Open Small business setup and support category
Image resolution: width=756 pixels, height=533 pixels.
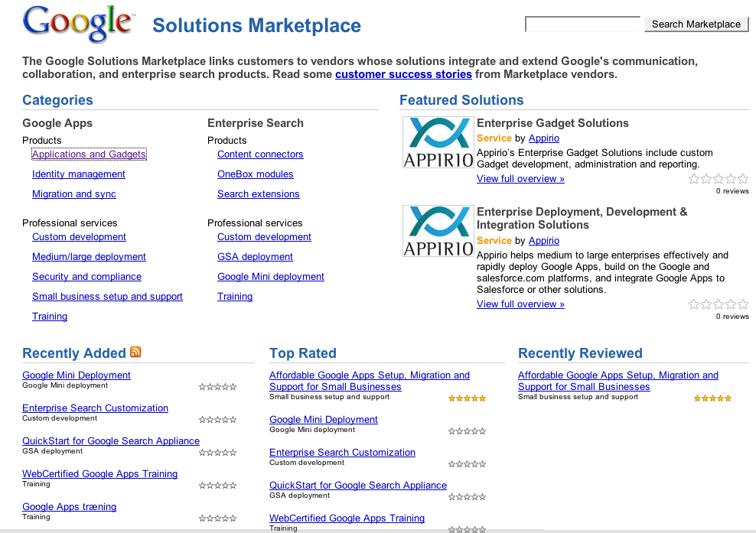coord(108,296)
